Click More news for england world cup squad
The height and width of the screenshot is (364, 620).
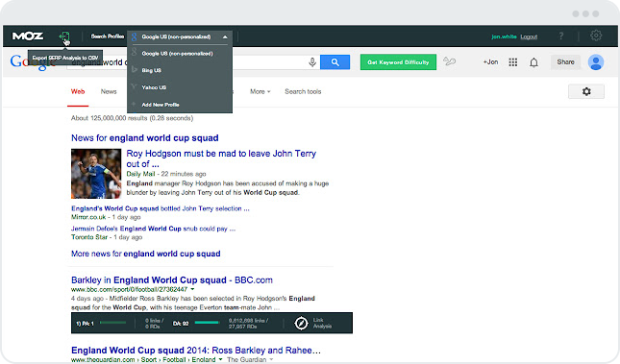pos(145,254)
